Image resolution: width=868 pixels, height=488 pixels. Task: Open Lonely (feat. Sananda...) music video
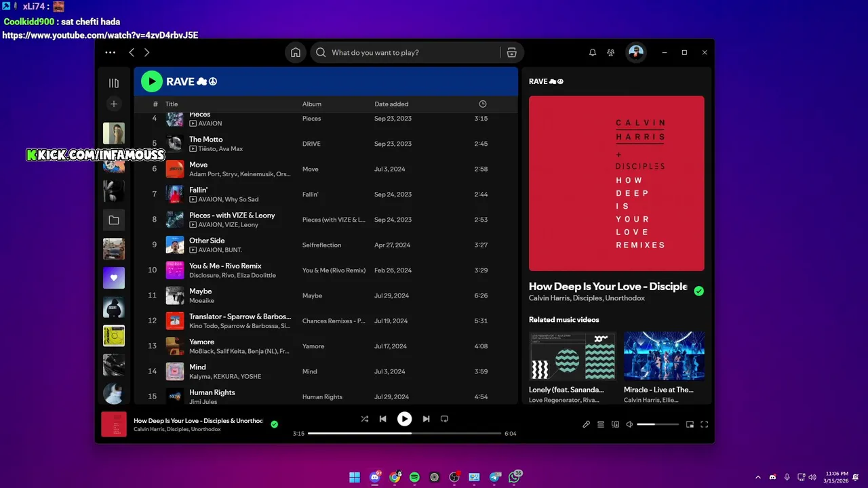572,356
